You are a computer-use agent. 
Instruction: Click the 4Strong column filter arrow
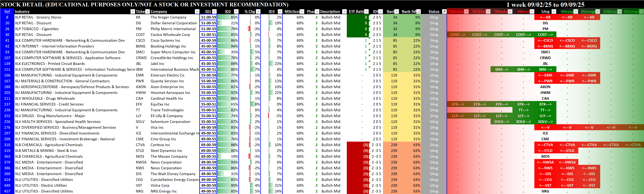[x=576, y=11]
